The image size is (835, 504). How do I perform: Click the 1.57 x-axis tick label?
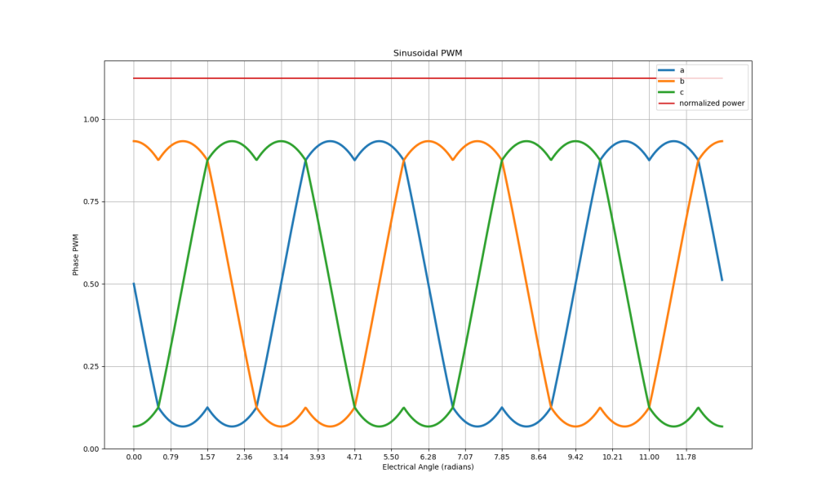pyautogui.click(x=207, y=458)
